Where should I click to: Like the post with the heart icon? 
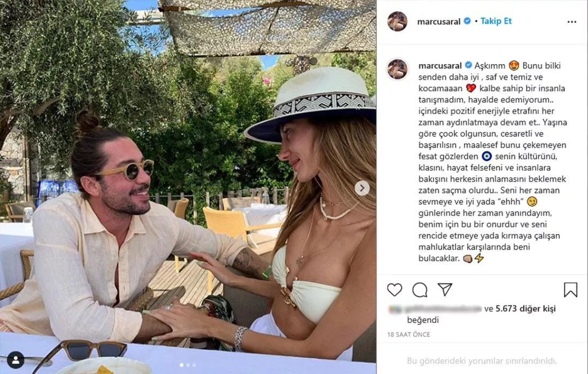pos(394,290)
